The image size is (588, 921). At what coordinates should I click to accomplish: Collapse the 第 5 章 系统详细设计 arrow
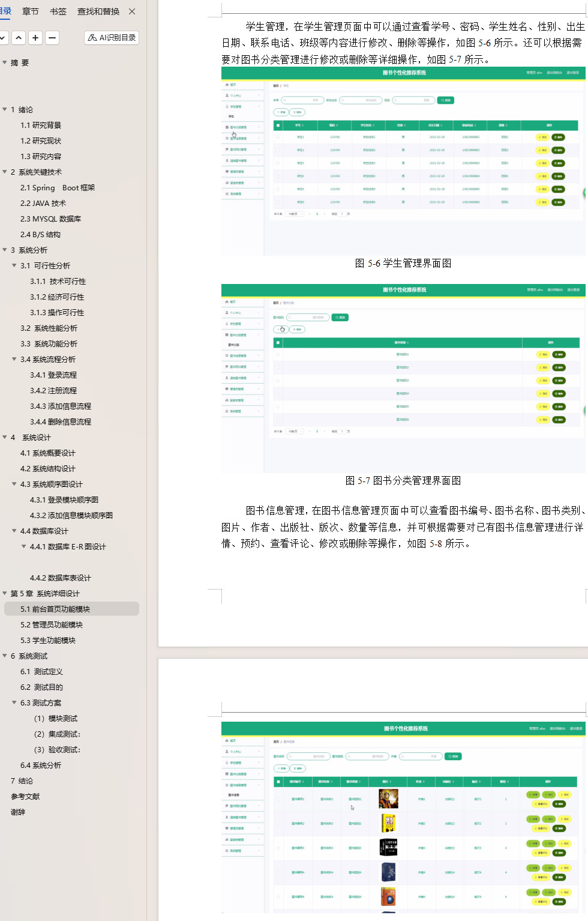(x=5, y=593)
